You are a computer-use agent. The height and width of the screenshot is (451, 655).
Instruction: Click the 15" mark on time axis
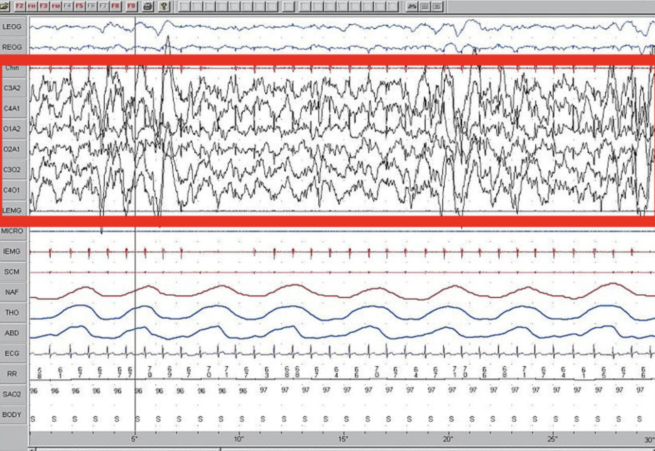(343, 439)
